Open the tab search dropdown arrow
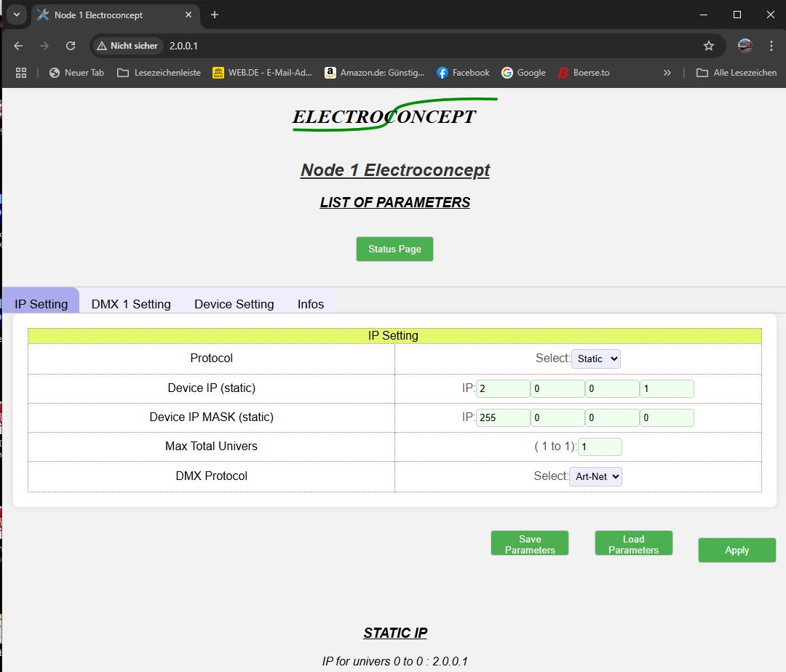 click(17, 15)
